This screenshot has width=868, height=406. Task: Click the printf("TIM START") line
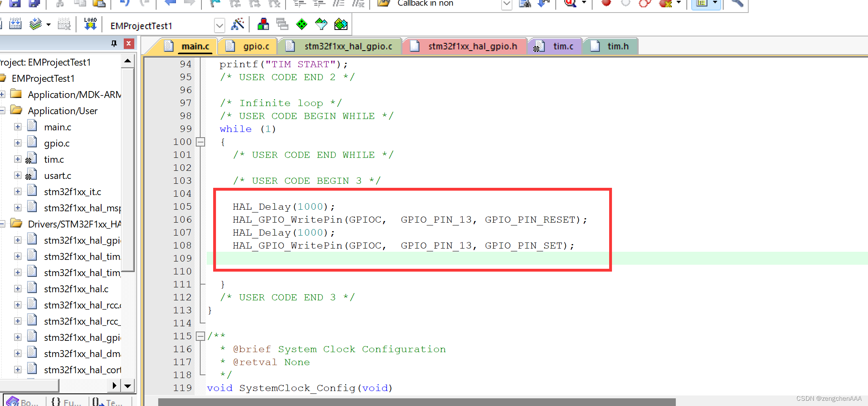[x=283, y=64]
